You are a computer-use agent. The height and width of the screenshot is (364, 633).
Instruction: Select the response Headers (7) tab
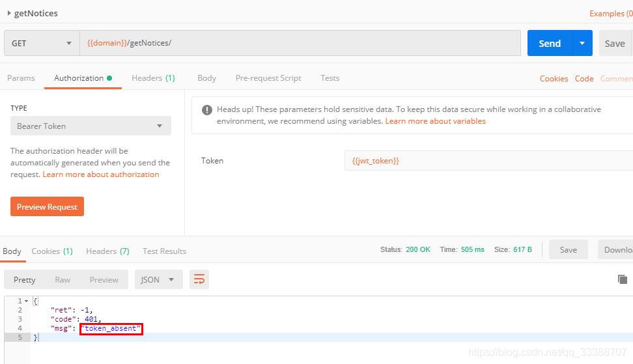(x=107, y=251)
